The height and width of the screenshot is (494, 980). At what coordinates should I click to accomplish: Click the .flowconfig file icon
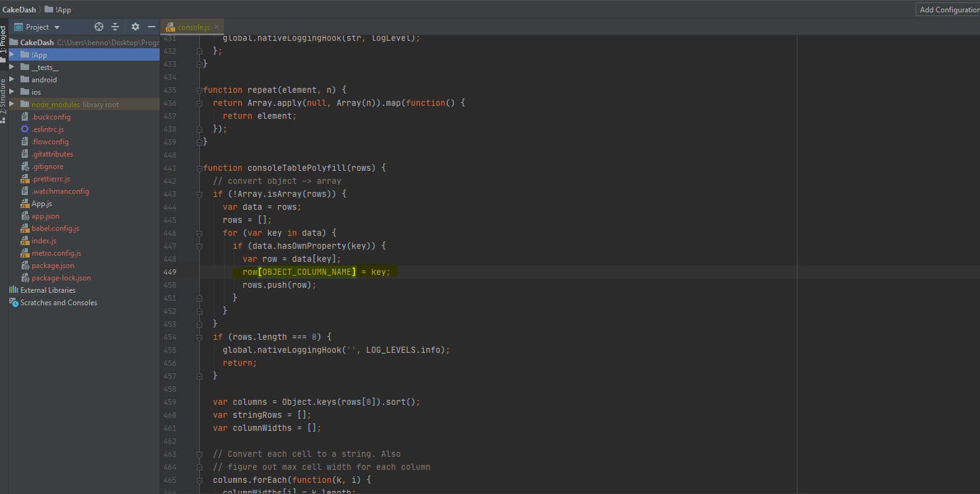(25, 141)
